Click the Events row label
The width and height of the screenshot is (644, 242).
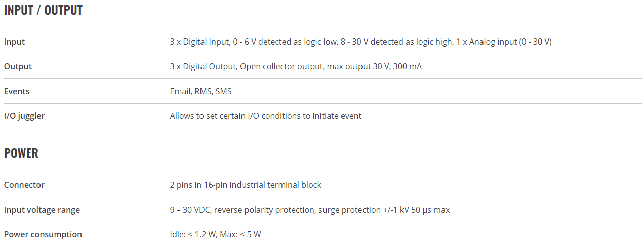point(17,92)
